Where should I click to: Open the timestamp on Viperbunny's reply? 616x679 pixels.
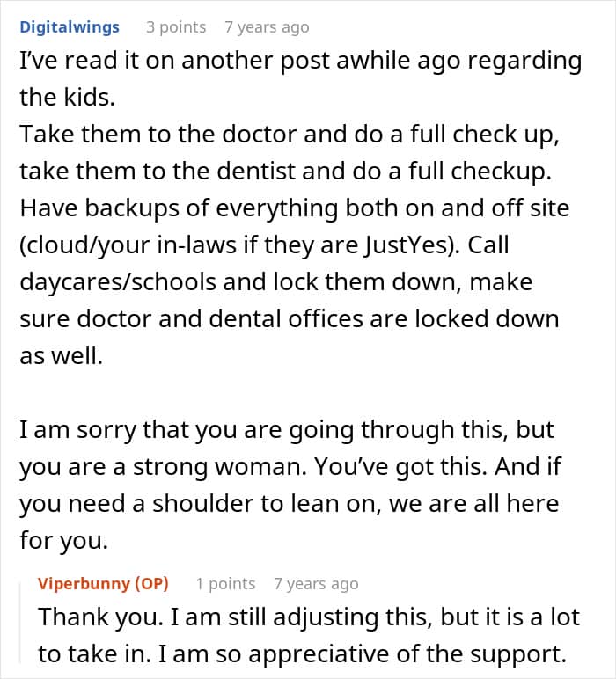point(316,584)
